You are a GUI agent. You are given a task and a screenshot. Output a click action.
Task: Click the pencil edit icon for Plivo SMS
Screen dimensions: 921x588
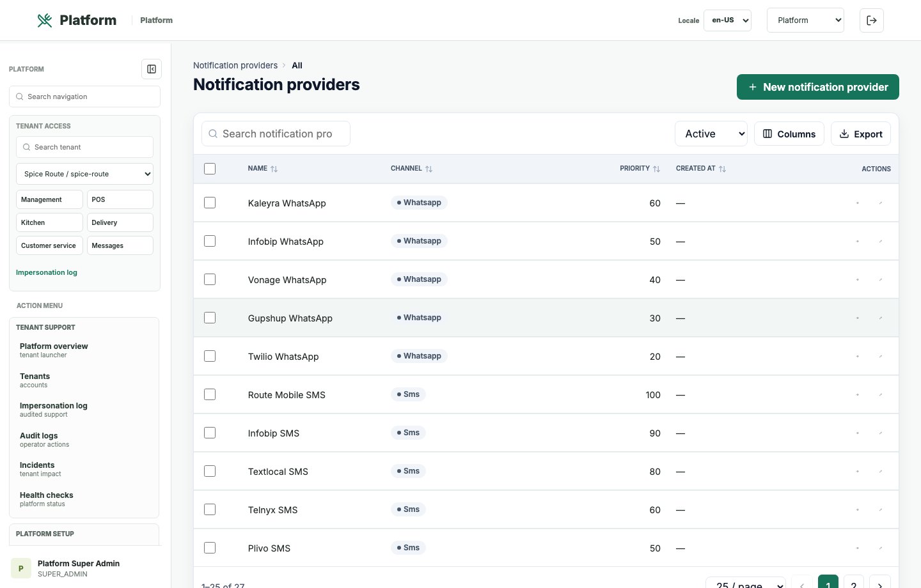(x=881, y=548)
